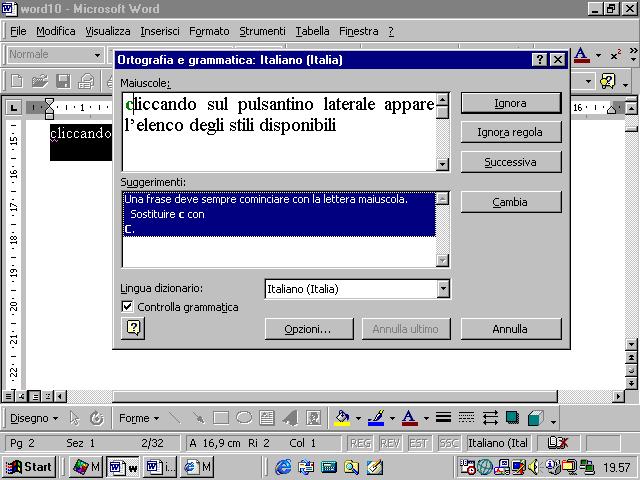
Task: Click the Opzioni... button
Action: [x=309, y=329]
